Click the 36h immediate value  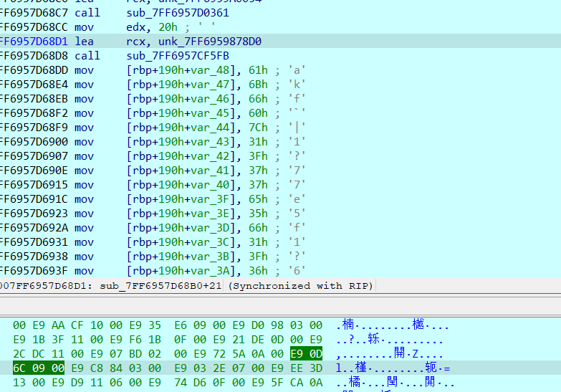[x=259, y=271]
